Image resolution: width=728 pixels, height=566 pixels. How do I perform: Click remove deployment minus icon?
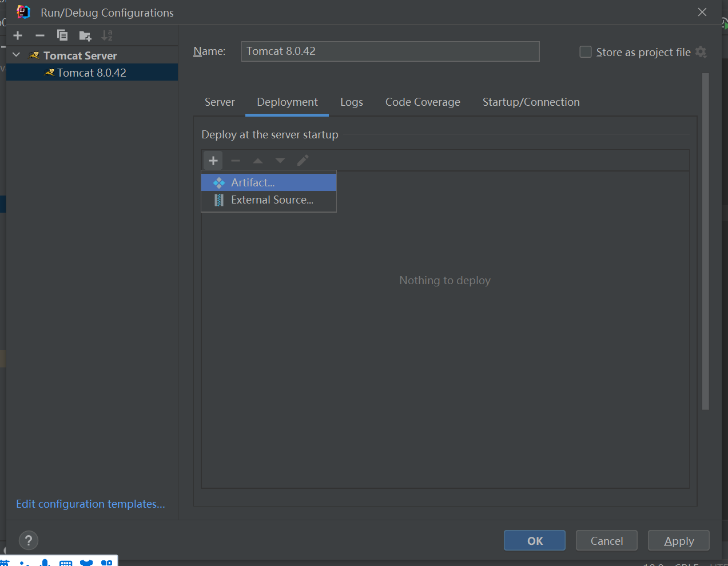click(x=236, y=161)
